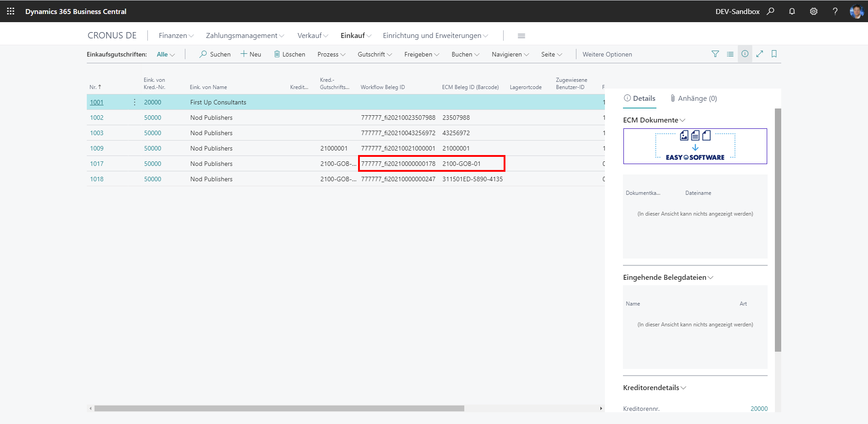Create new credit memo with Neu

pyautogui.click(x=251, y=54)
